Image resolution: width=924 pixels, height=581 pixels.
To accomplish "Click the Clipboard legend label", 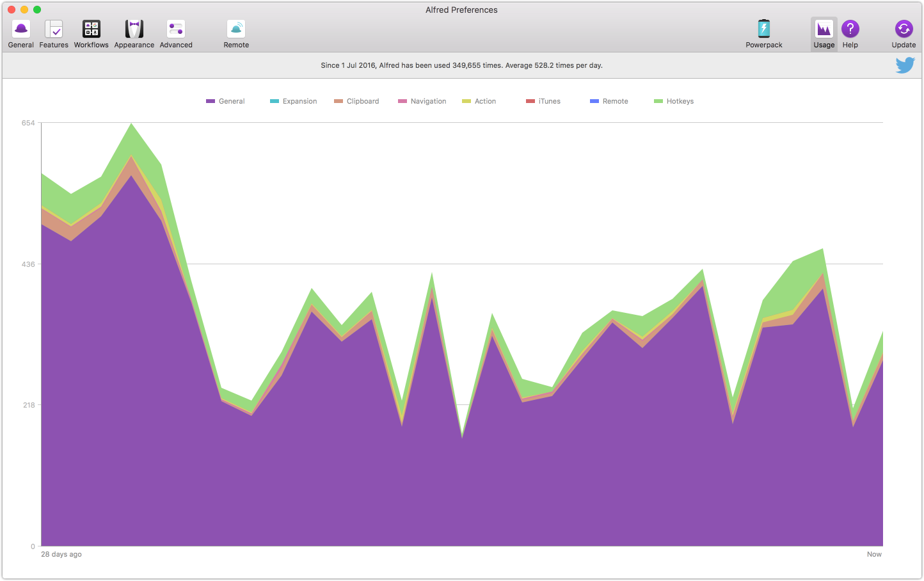I will pos(363,101).
